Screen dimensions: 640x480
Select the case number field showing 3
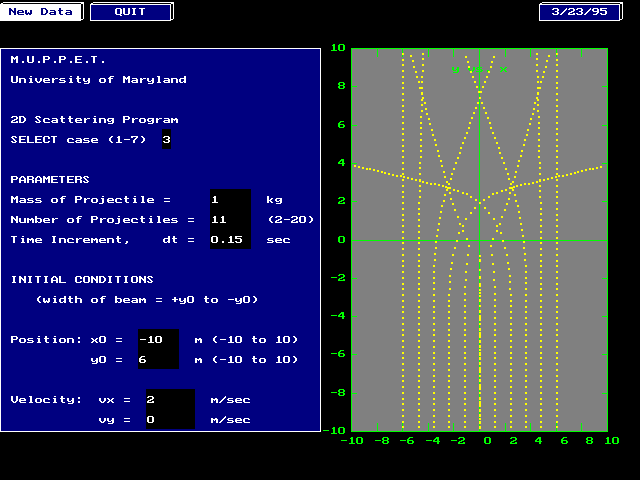[x=167, y=140]
